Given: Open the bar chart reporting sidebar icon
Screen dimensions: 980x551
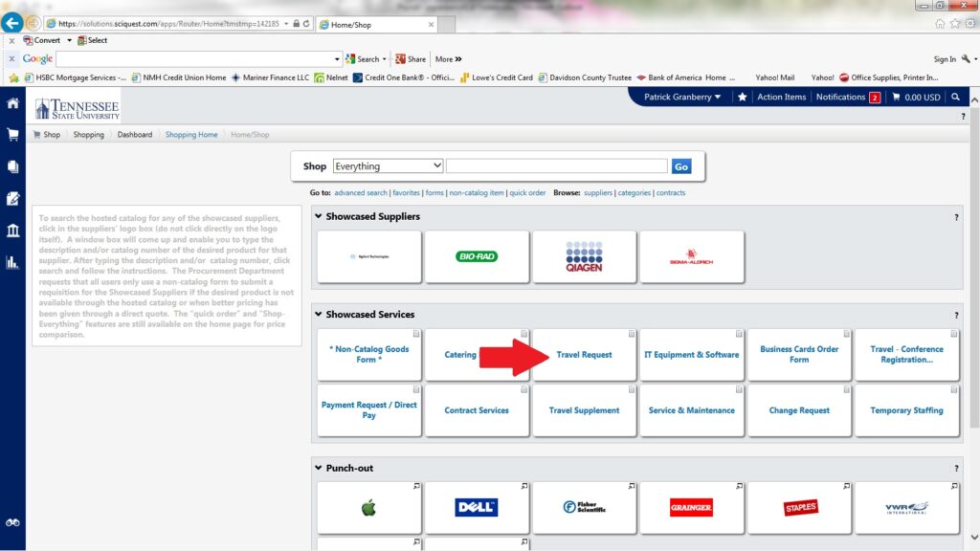Looking at the screenshot, I should click(12, 262).
